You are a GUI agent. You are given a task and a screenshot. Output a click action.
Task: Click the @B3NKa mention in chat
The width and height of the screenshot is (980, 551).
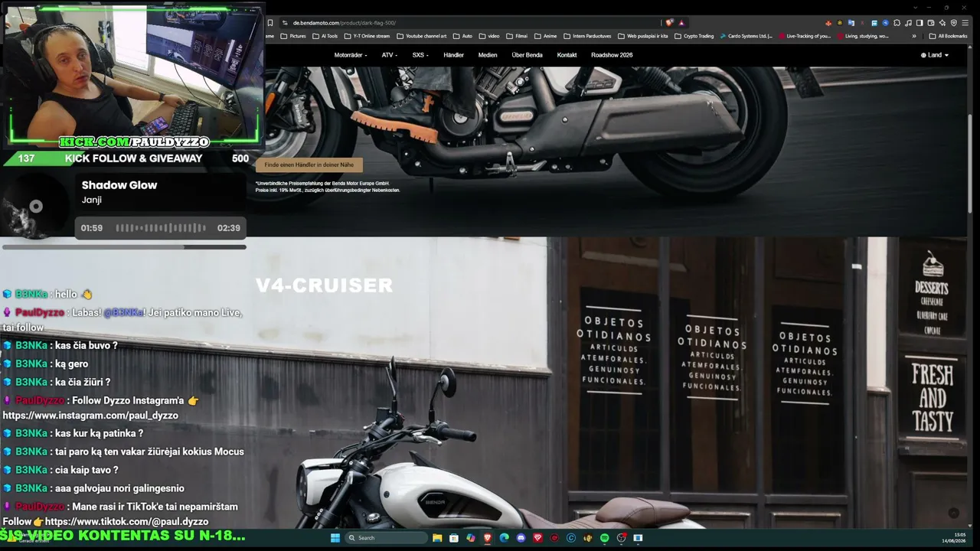click(123, 312)
